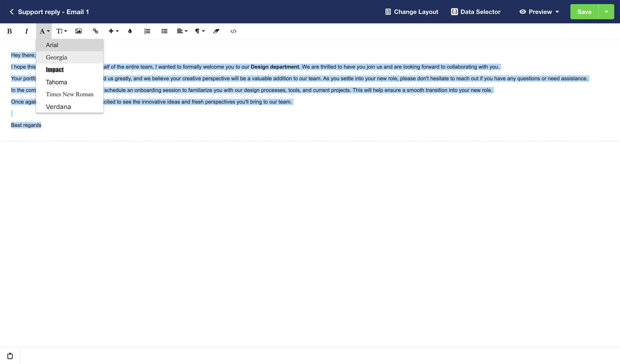The height and width of the screenshot is (364, 620).
Task: Click the insert link icon
Action: 96,31
